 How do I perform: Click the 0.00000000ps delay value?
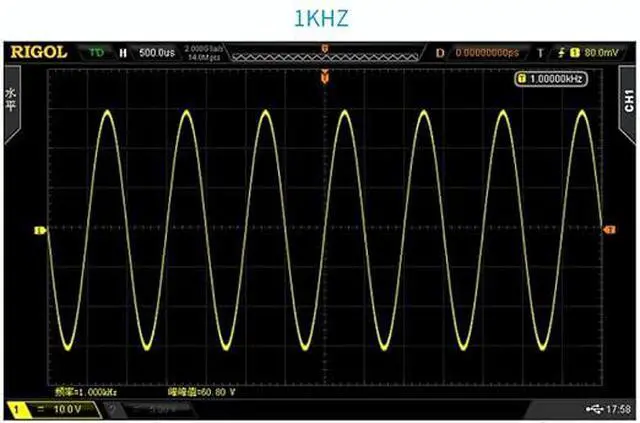click(488, 51)
